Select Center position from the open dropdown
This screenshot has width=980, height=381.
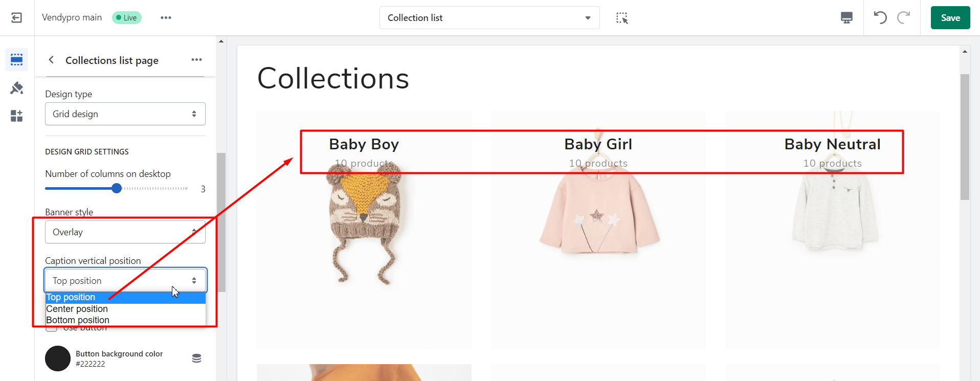click(x=77, y=308)
